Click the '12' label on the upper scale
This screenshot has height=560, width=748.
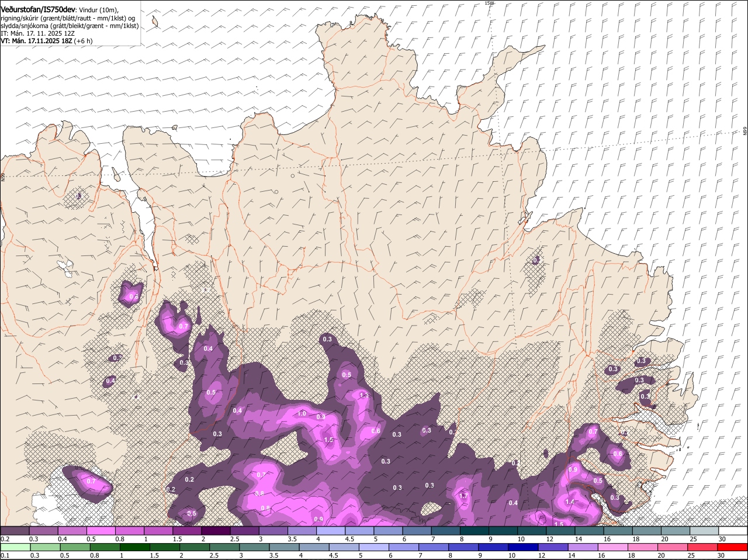[x=550, y=539]
